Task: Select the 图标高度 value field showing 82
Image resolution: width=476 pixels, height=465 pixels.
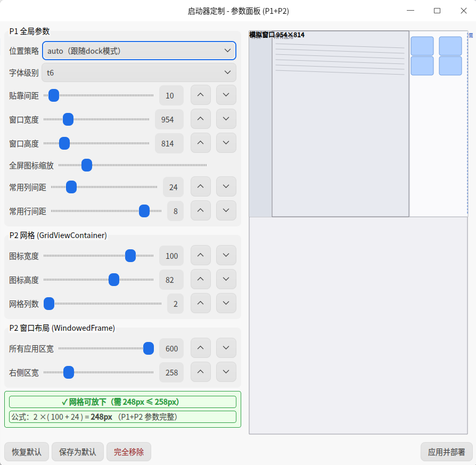Action: pos(171,280)
